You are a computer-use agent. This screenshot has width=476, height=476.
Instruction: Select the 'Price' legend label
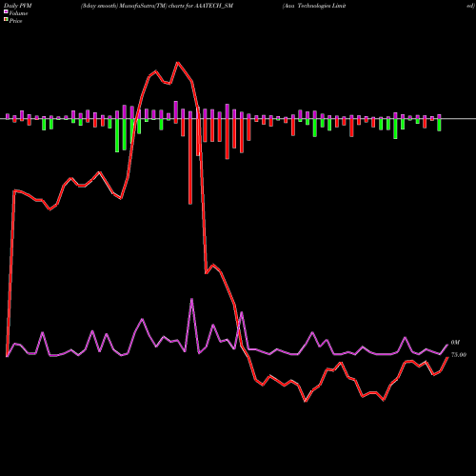pos(15,21)
